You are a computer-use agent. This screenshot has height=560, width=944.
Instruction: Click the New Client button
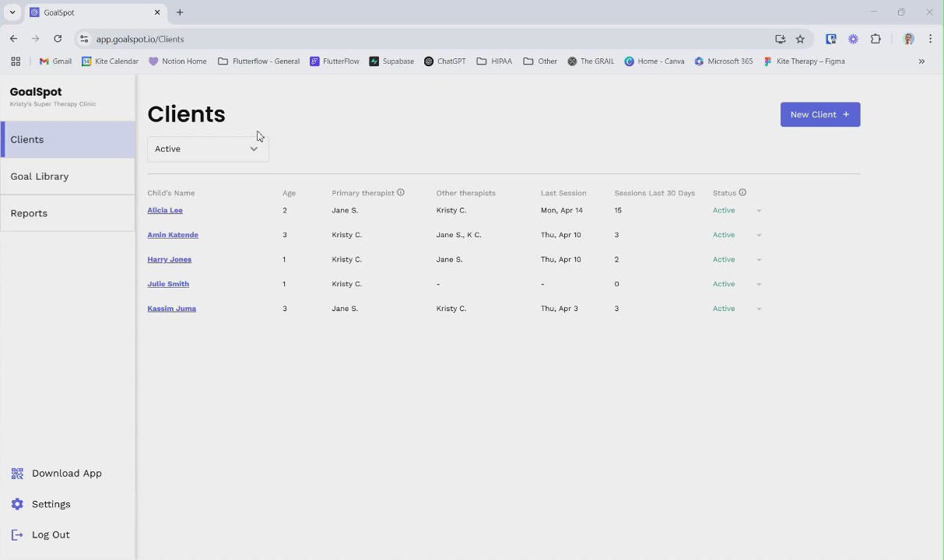point(820,114)
